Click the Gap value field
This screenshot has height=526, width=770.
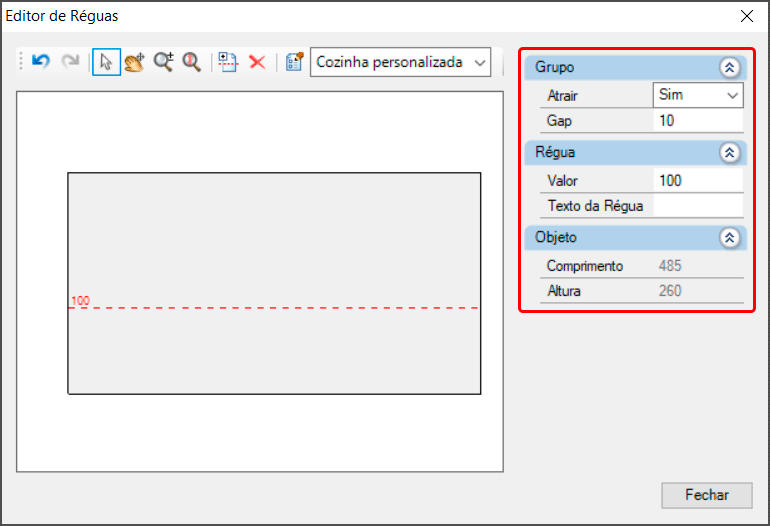697,121
